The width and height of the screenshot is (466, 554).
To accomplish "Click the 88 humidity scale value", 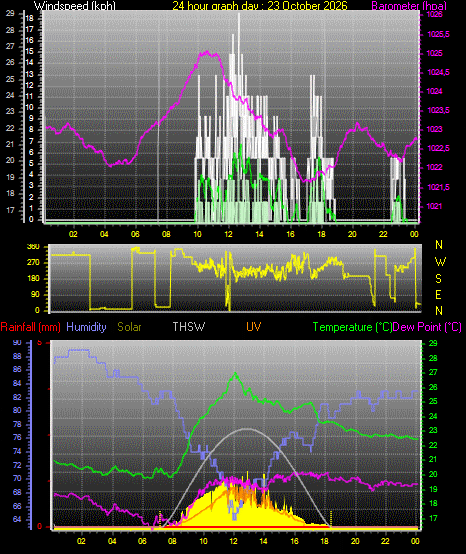I will [17, 356].
